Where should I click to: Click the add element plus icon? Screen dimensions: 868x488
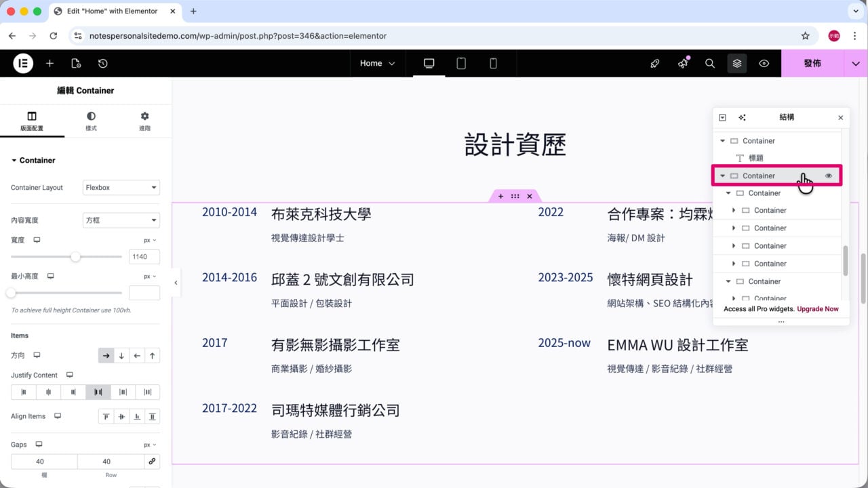[50, 63]
